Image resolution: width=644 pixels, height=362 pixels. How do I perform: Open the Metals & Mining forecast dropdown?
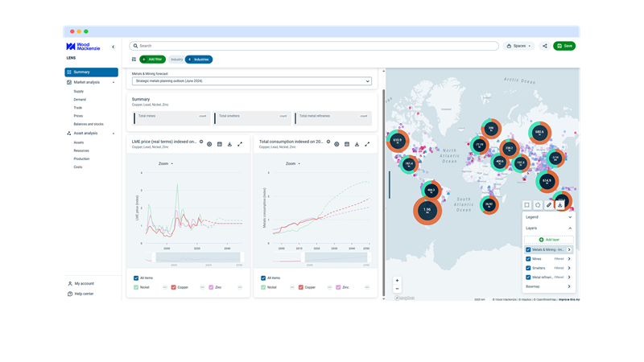click(252, 81)
